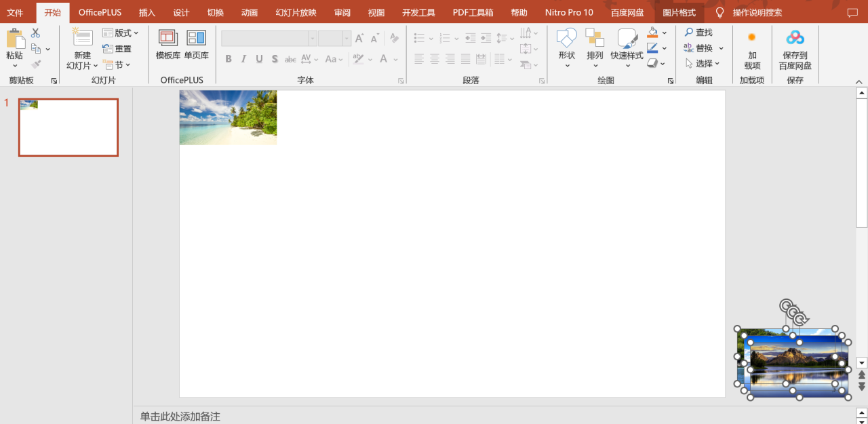Switch to the 图片格式 ribbon tab

pyautogui.click(x=679, y=12)
